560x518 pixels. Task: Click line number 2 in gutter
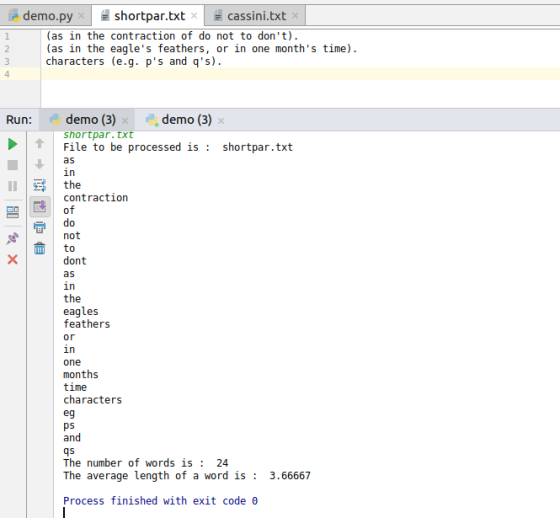click(7, 49)
